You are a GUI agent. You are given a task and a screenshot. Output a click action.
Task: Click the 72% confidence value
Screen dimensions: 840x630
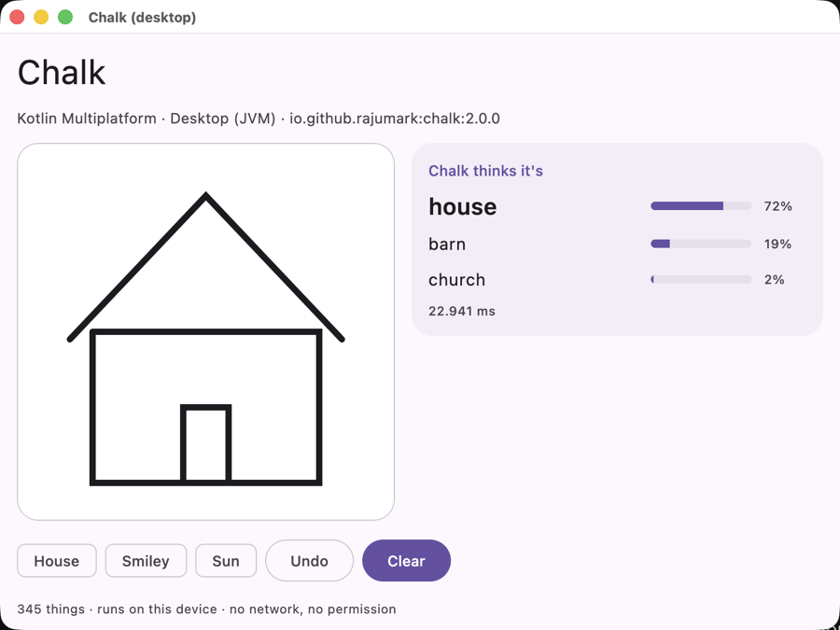click(777, 206)
